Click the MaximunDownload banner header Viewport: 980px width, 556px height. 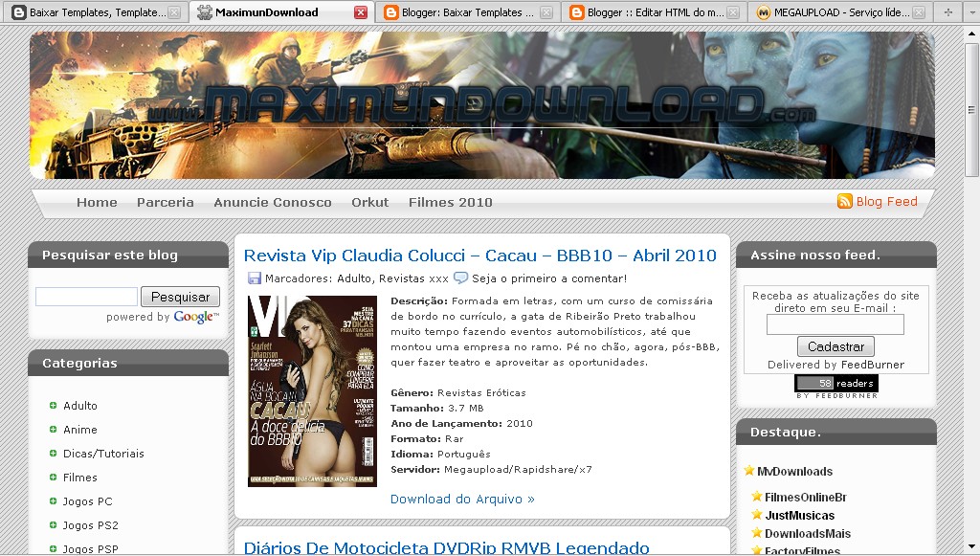tap(482, 105)
